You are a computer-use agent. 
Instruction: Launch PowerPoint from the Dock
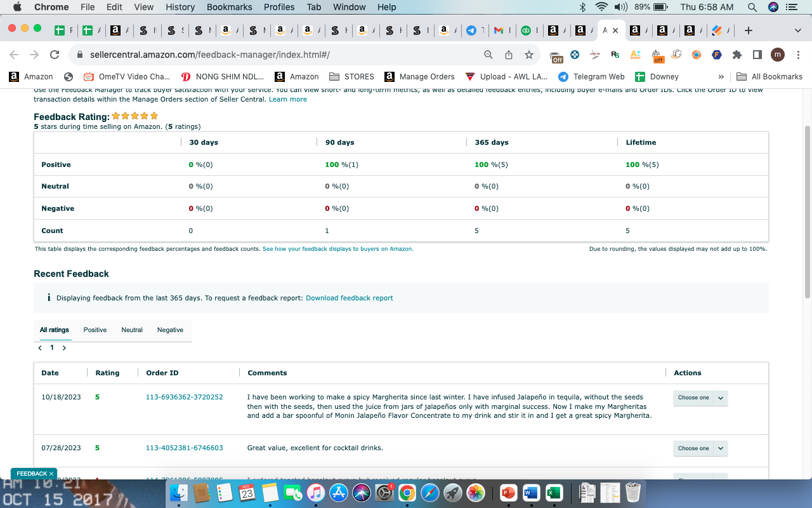tap(508, 492)
